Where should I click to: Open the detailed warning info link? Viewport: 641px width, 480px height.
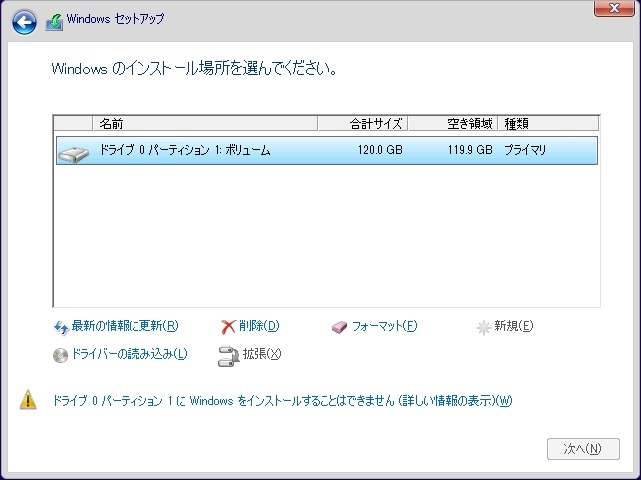[x=282, y=401]
